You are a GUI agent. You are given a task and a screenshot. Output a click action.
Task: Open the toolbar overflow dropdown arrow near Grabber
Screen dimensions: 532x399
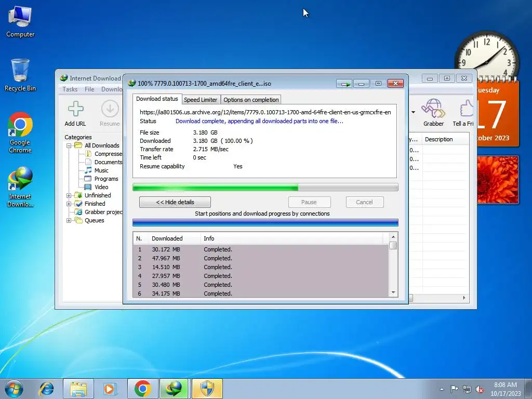[413, 112]
